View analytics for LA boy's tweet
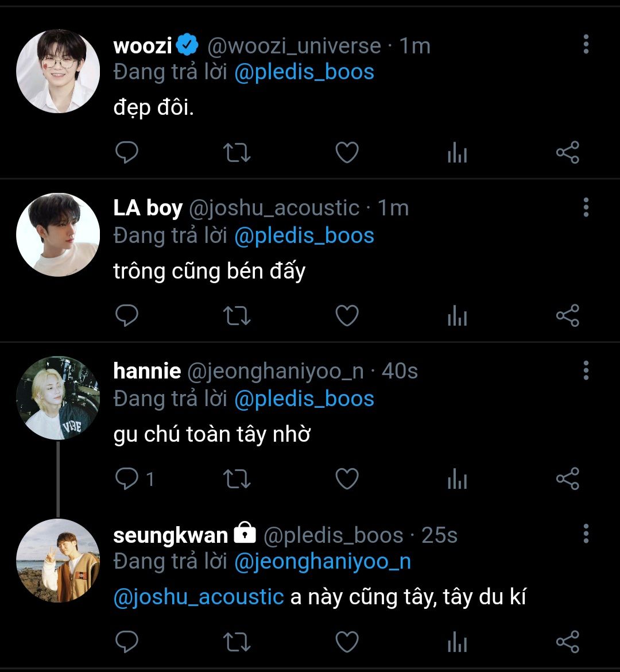 pyautogui.click(x=457, y=316)
